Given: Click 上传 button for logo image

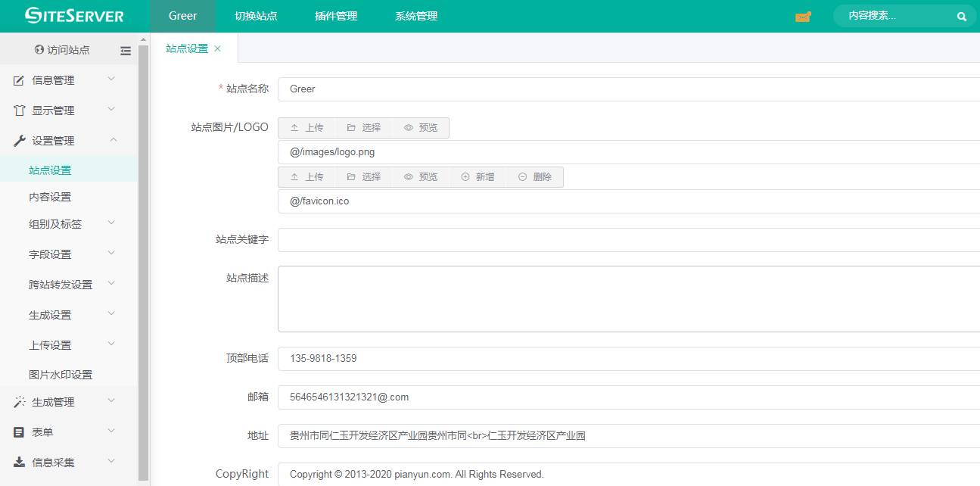Looking at the screenshot, I should (x=306, y=128).
